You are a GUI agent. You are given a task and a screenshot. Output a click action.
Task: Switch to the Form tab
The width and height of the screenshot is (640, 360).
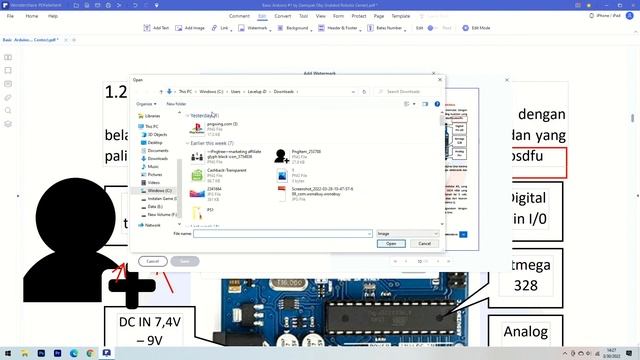(x=338, y=16)
